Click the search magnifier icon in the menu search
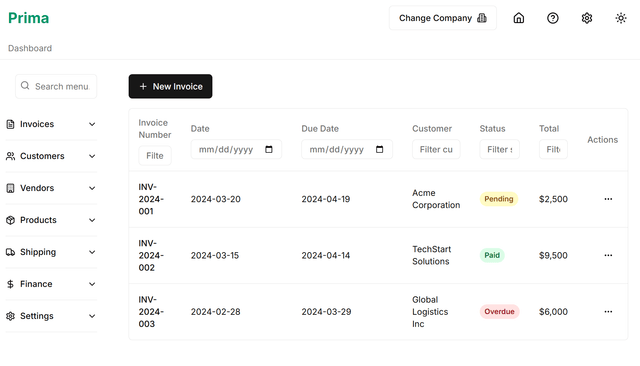The height and width of the screenshot is (366, 640). tap(25, 86)
